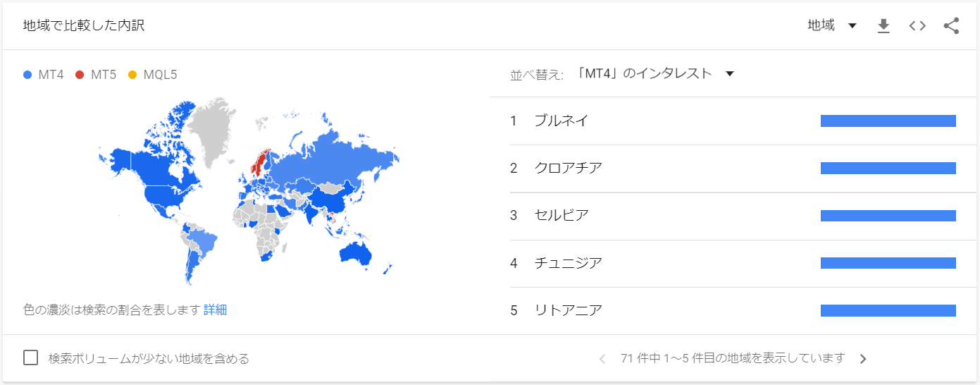The image size is (980, 385).
Task: Click the yellow MQL5 legend dot
Action: 132,74
